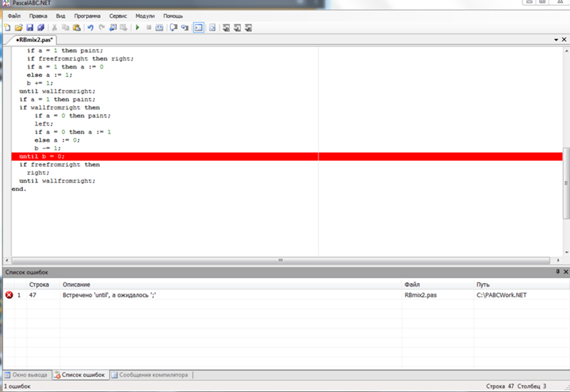Click the last of the three window icons
Image resolution: width=570 pixels, height=392 pixels.
coord(248,28)
